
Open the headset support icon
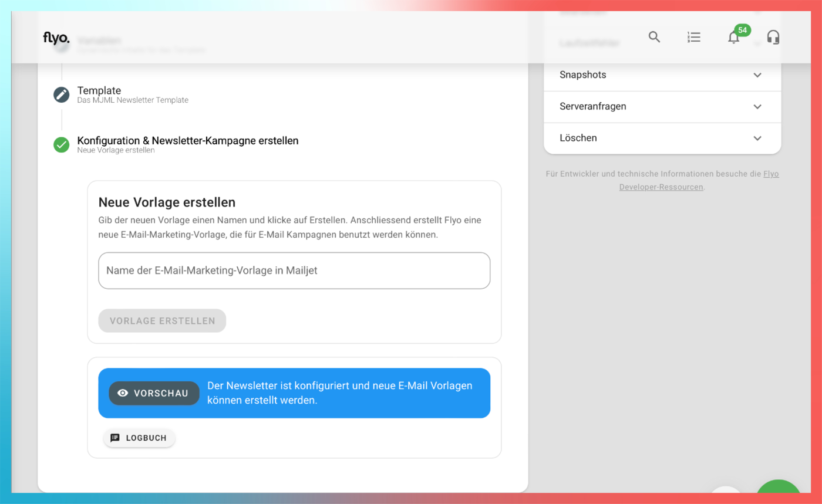pyautogui.click(x=773, y=38)
